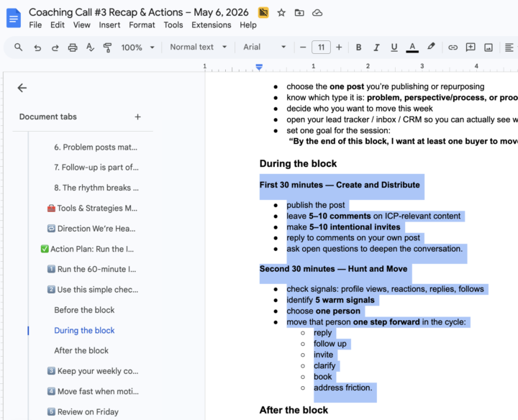Jump to outline item '7. Follow-up is part of...'

96,168
